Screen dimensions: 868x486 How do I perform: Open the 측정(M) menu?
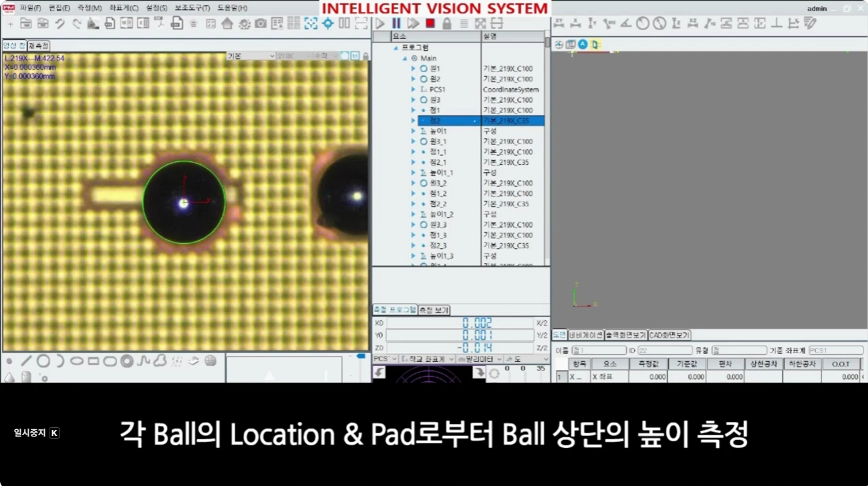pyautogui.click(x=90, y=8)
